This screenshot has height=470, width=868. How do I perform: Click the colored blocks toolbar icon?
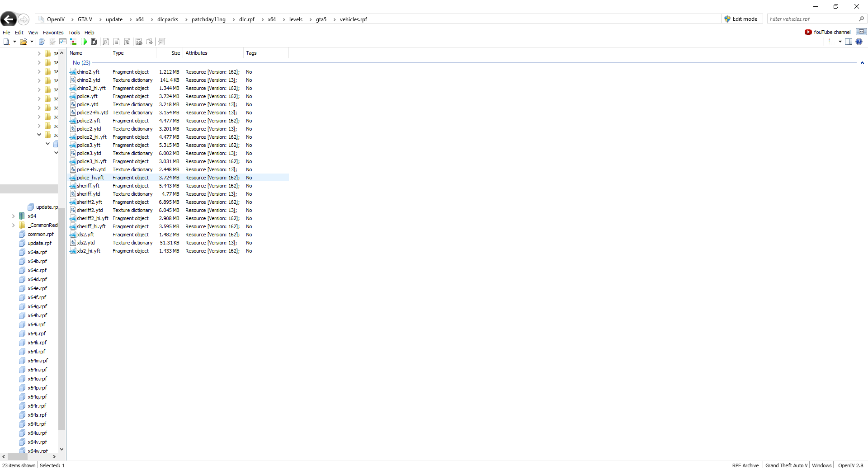[73, 42]
